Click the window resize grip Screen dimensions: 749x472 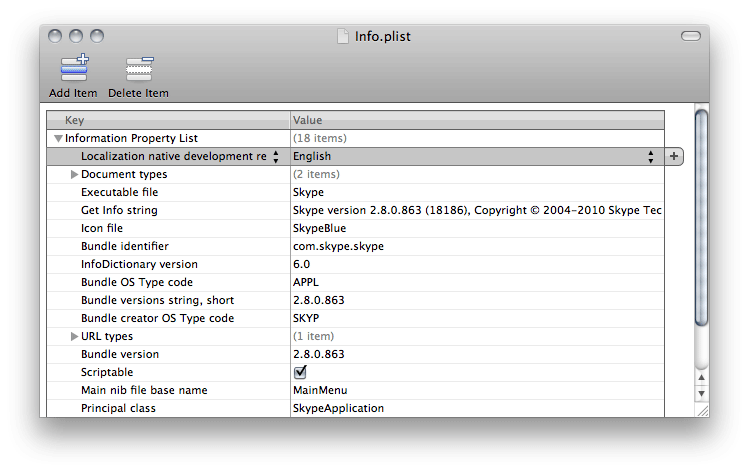pyautogui.click(x=703, y=411)
